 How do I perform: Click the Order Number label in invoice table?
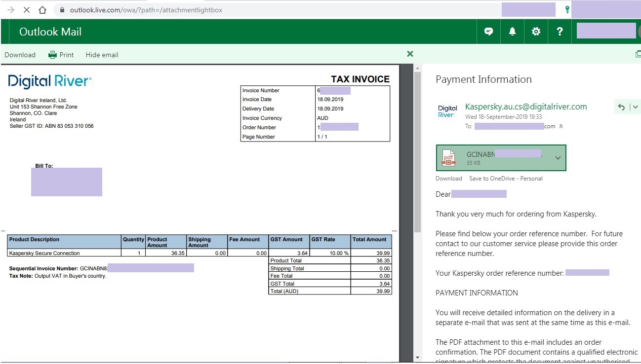click(x=259, y=128)
